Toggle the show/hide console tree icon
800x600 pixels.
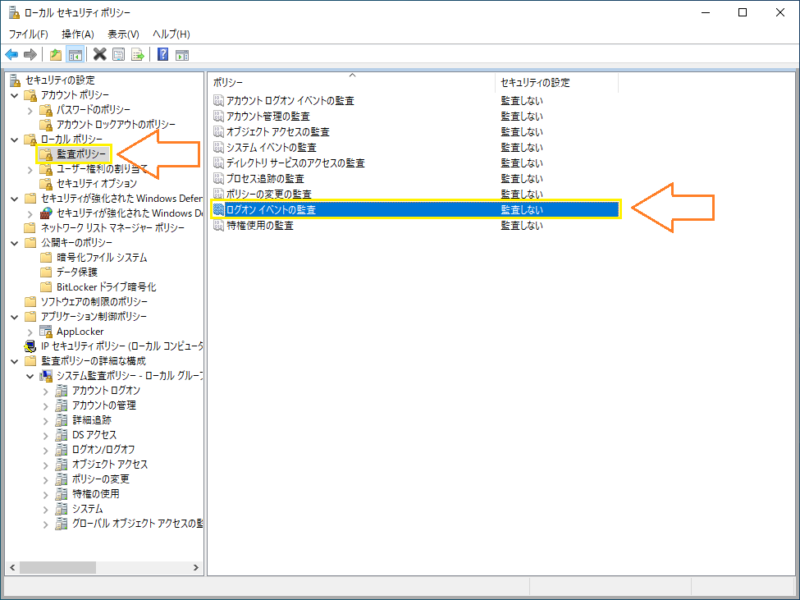point(75,54)
